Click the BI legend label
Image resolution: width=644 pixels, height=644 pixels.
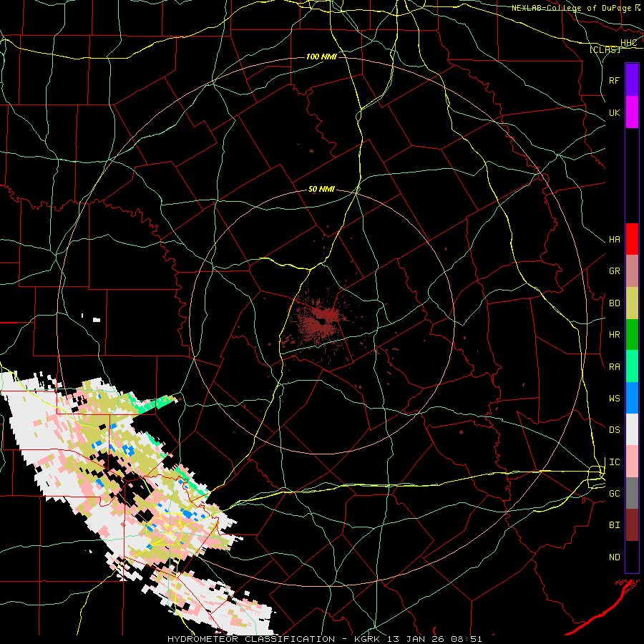614,525
